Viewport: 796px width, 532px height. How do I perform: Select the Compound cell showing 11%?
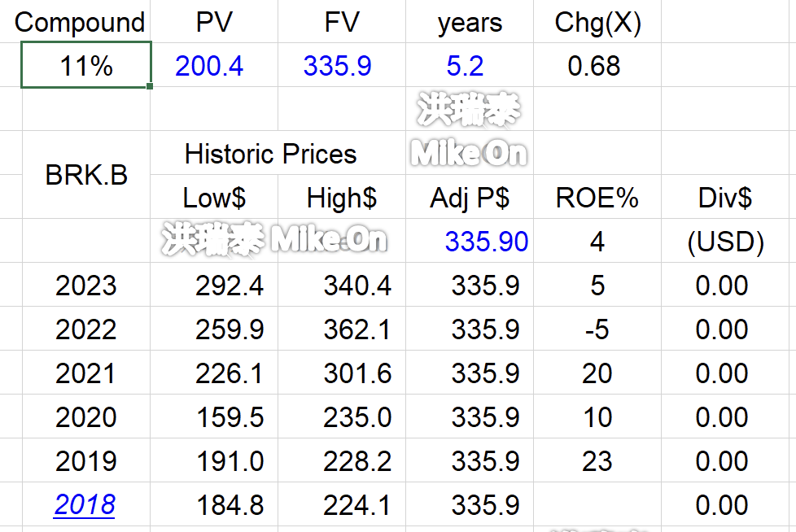click(x=86, y=65)
